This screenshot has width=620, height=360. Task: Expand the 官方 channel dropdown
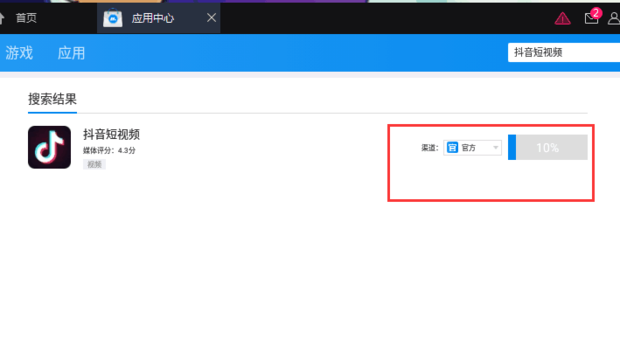pos(473,148)
